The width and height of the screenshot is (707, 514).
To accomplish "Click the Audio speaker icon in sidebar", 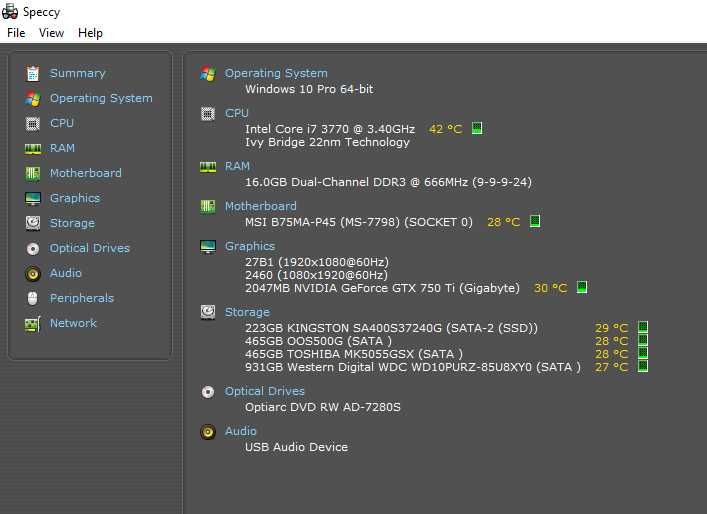I will pos(33,274).
